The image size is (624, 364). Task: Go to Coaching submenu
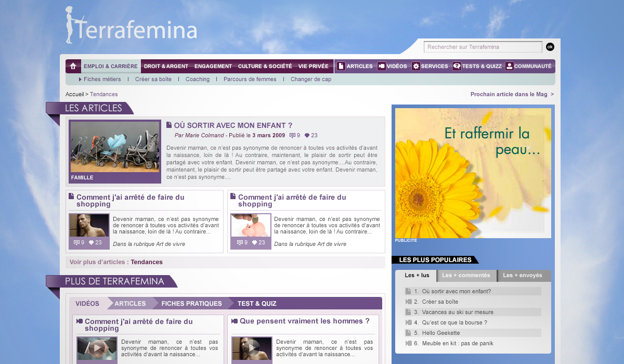point(198,79)
